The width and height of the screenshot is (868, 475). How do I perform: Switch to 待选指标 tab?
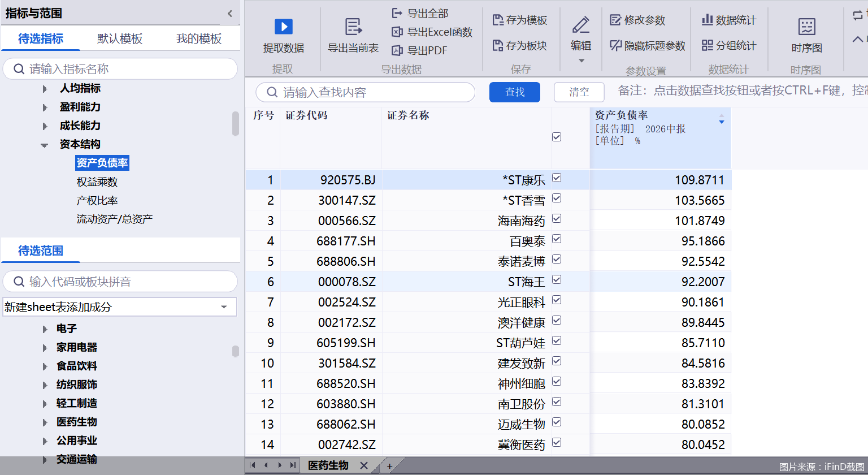pyautogui.click(x=41, y=38)
